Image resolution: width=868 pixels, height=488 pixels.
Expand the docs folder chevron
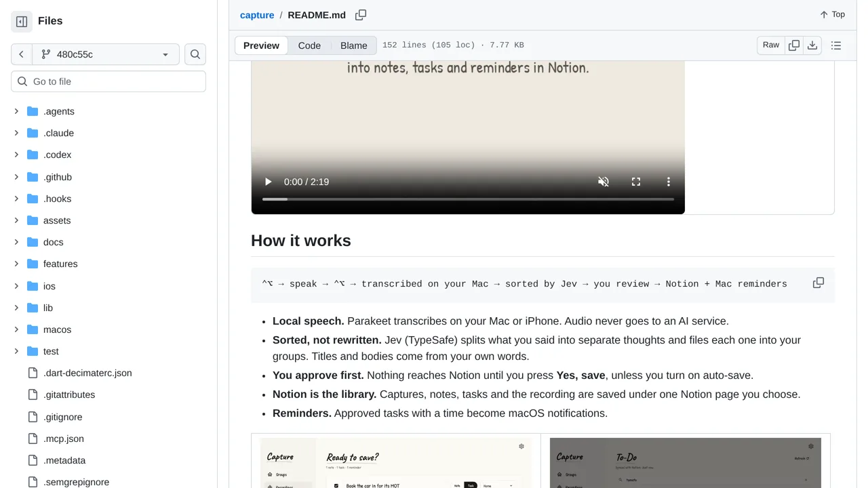point(16,242)
